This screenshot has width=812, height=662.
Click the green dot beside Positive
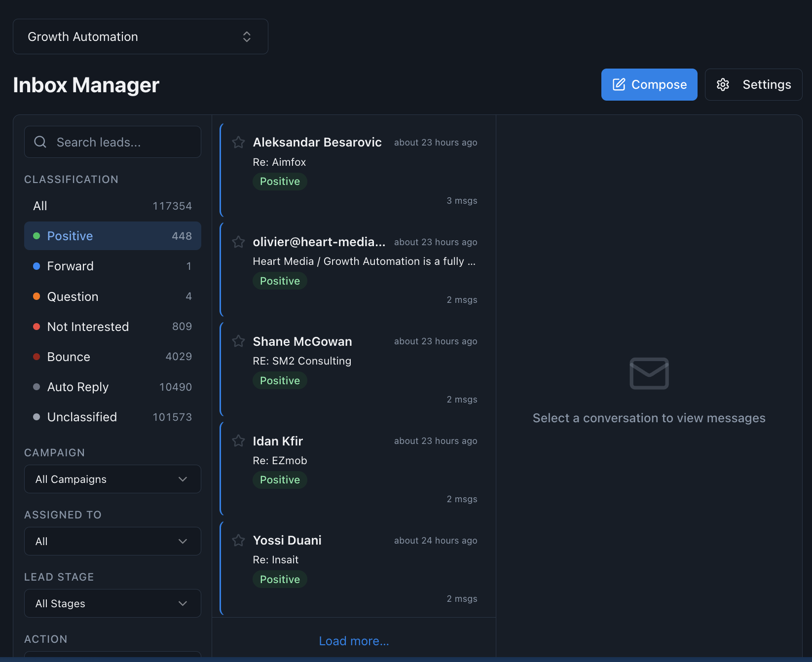tap(37, 236)
